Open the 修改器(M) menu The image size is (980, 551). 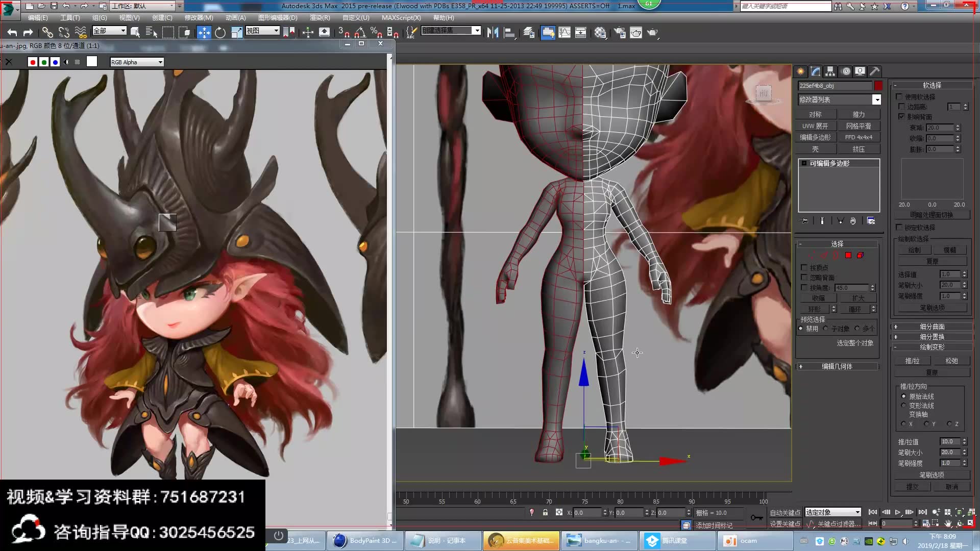199,17
